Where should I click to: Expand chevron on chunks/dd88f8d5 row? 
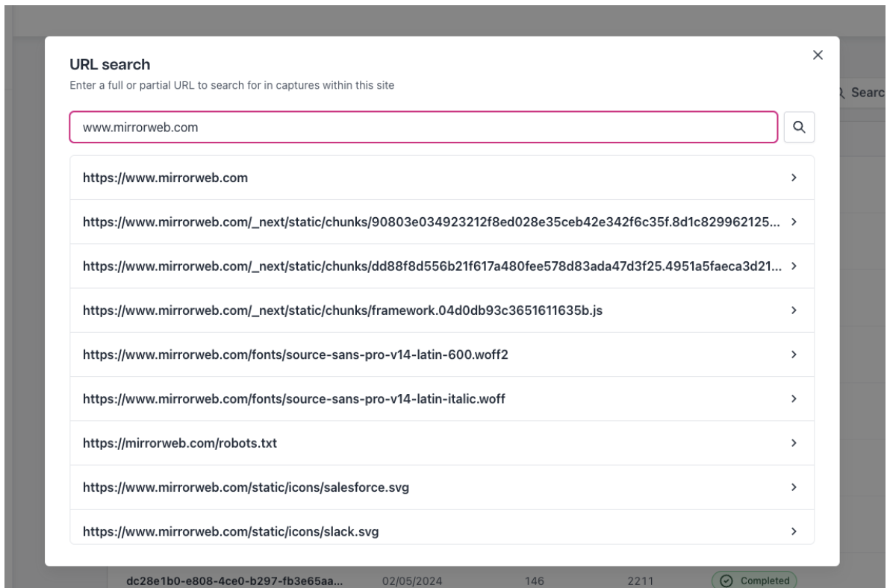(x=794, y=266)
